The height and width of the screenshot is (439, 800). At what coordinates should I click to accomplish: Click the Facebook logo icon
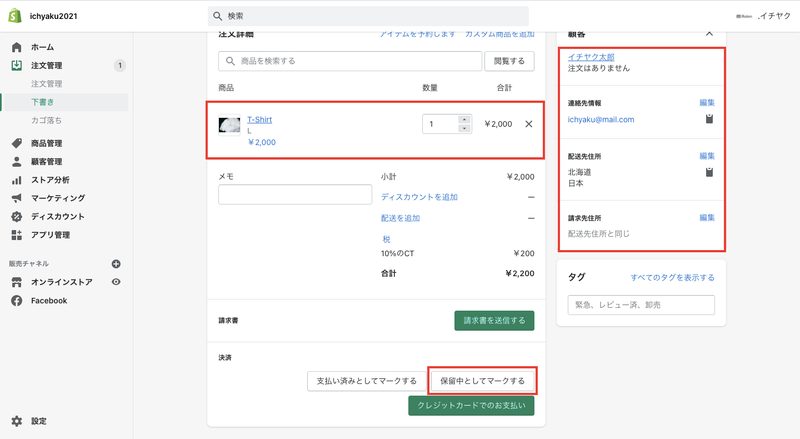point(16,301)
